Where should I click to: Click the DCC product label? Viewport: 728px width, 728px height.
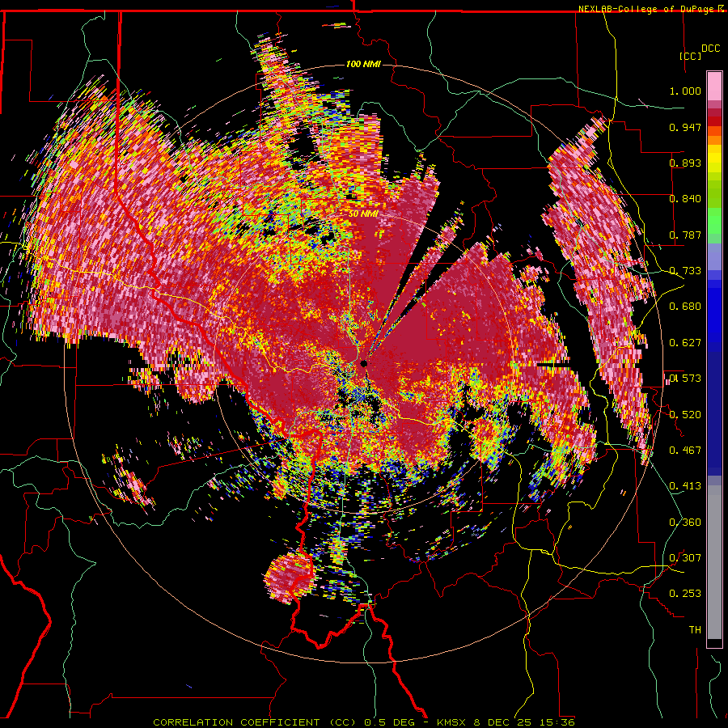(711, 49)
